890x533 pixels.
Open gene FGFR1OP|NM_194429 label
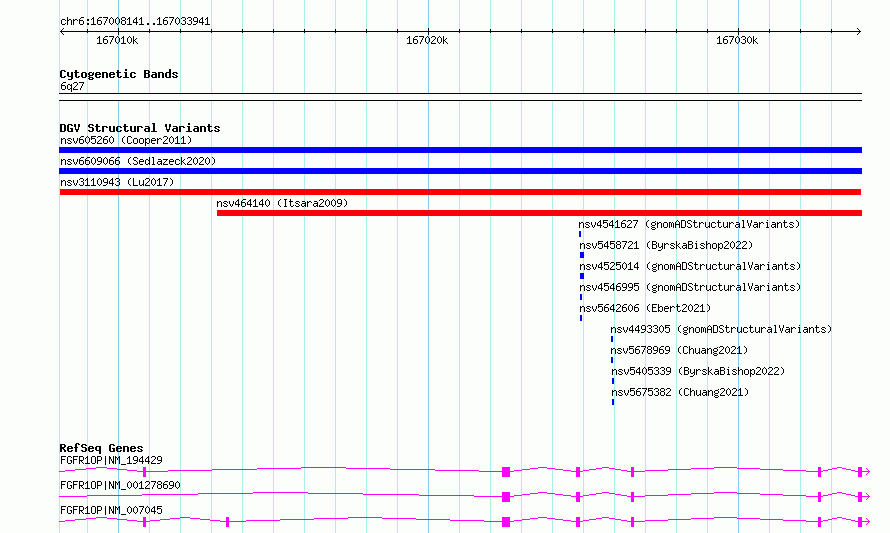click(x=111, y=460)
